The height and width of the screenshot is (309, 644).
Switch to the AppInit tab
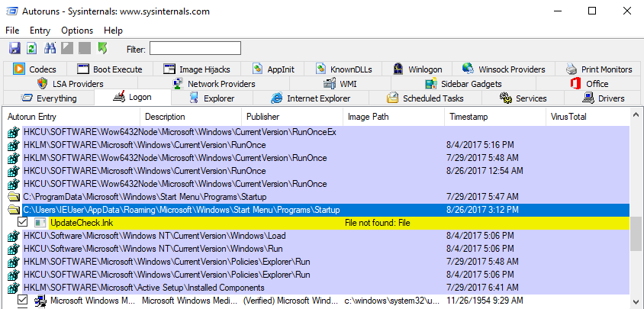(273, 69)
